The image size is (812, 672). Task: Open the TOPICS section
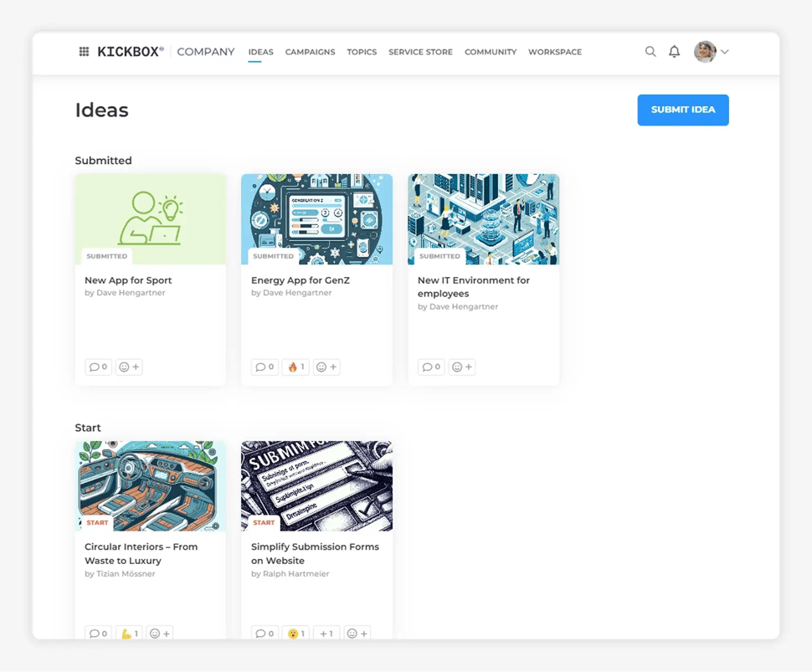coord(362,52)
